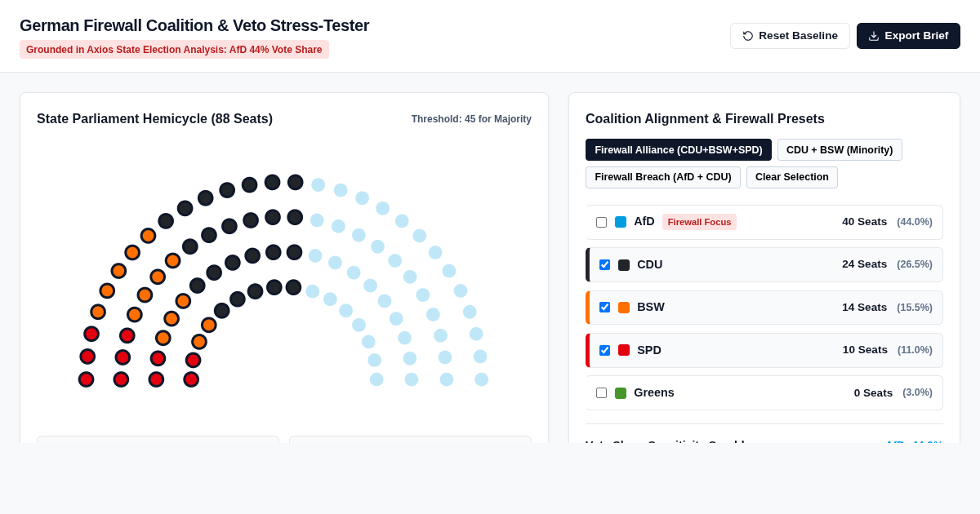
Task: Click the Reset Baseline button label
Action: point(798,36)
